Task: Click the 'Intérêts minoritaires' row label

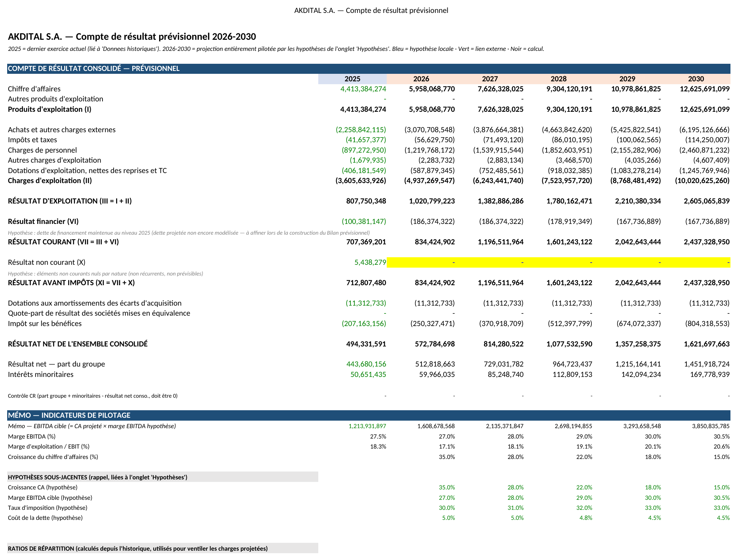Action: point(41,374)
